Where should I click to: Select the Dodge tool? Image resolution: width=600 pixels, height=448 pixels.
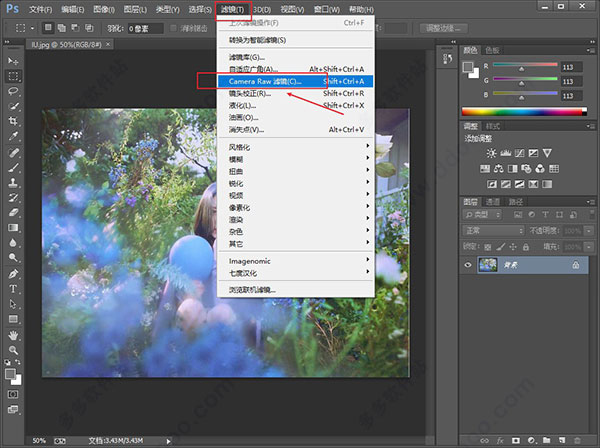click(x=13, y=257)
